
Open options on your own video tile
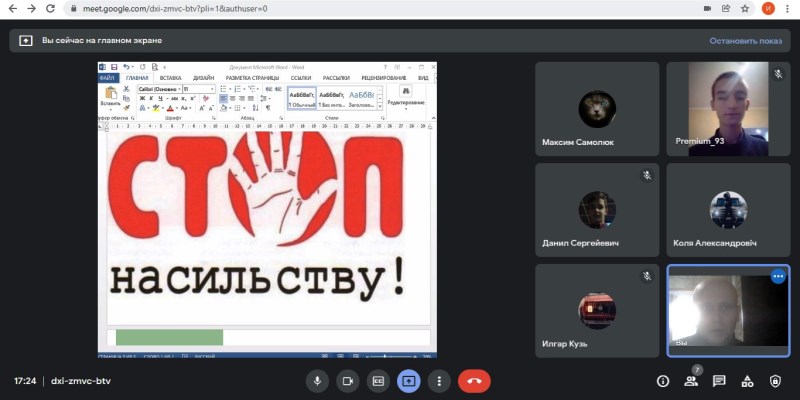pos(778,277)
